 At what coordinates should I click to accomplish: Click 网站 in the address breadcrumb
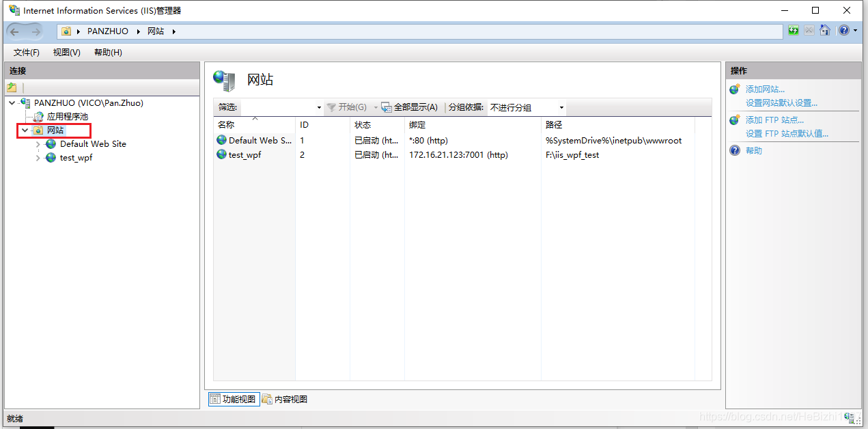coord(156,31)
